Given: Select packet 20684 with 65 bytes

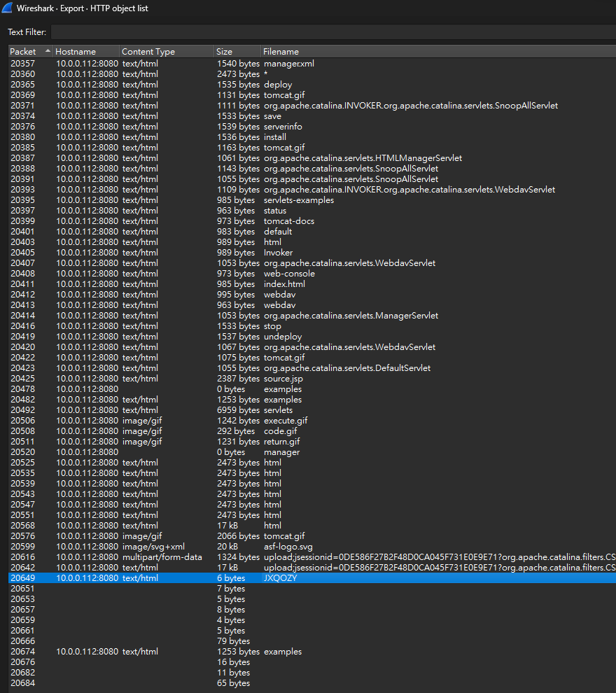Looking at the screenshot, I should pos(312,683).
